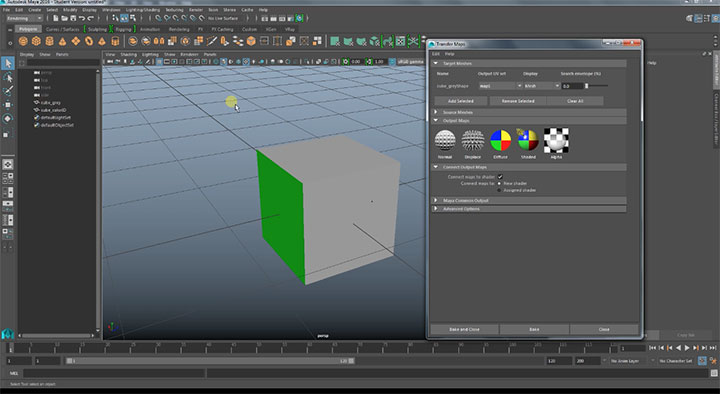Select defaultLightSet in the Outliner

point(56,118)
